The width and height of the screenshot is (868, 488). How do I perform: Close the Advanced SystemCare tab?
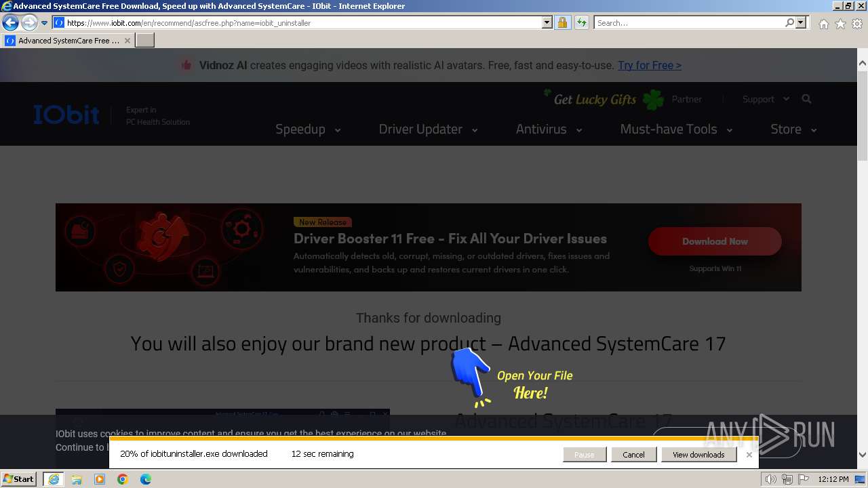(x=127, y=41)
